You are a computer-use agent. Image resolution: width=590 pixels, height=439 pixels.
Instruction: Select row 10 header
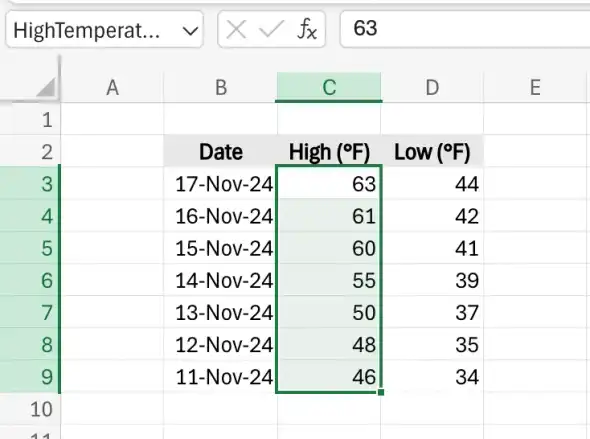click(30, 409)
